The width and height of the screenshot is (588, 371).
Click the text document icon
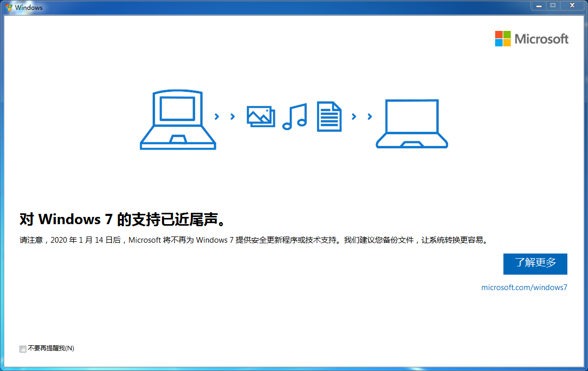pyautogui.click(x=329, y=116)
